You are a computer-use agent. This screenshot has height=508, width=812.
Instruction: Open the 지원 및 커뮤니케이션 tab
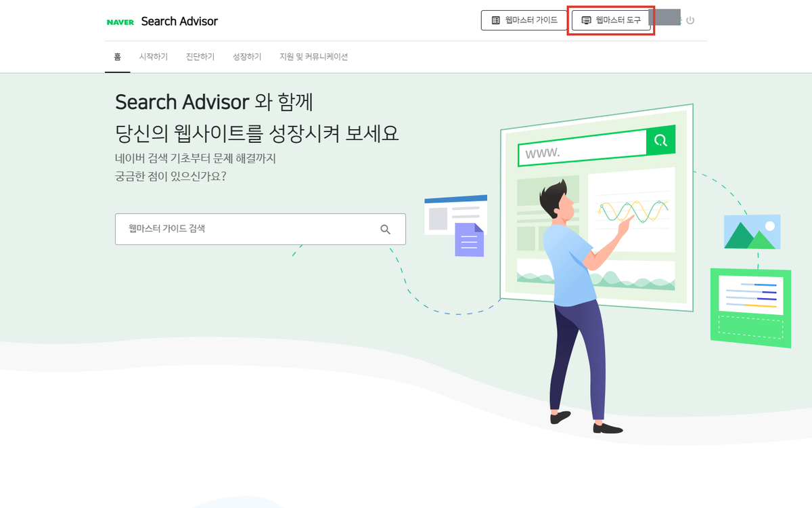pyautogui.click(x=314, y=57)
